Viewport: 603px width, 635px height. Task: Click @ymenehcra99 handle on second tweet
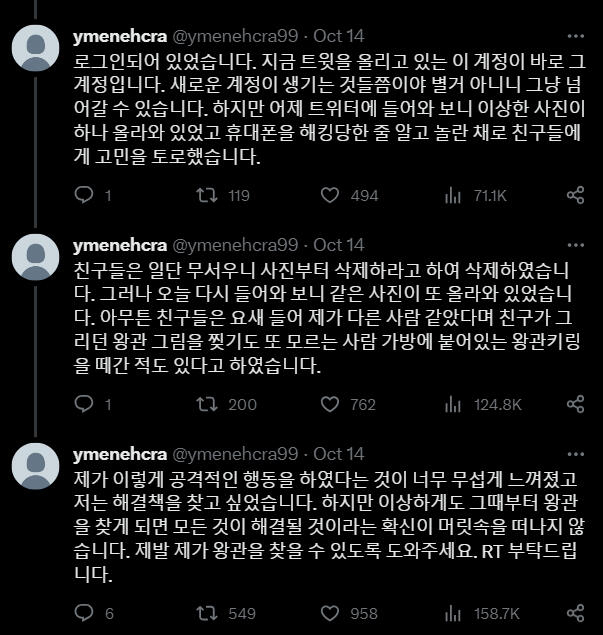(x=236, y=245)
